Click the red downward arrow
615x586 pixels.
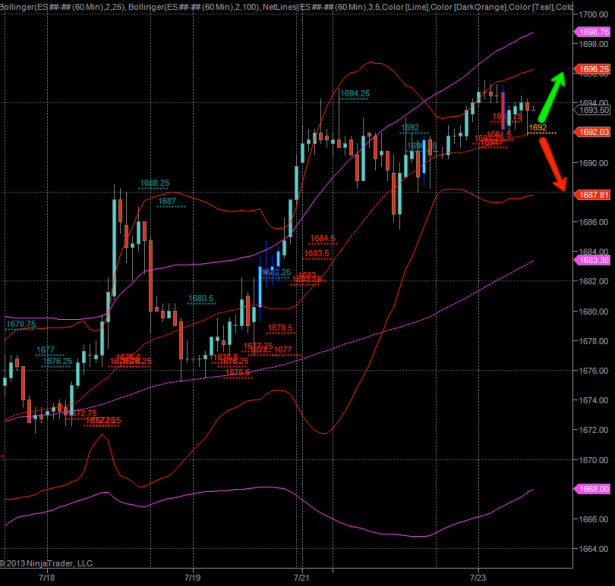click(554, 164)
